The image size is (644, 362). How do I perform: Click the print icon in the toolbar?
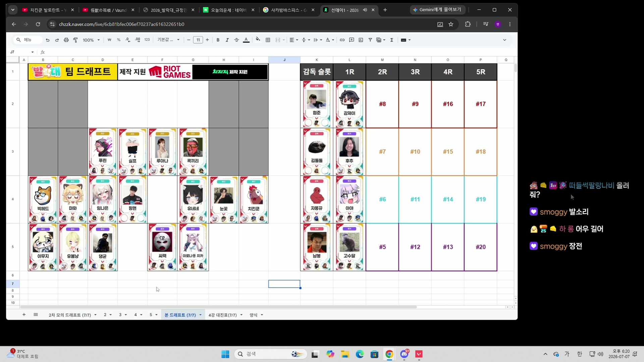point(66,40)
